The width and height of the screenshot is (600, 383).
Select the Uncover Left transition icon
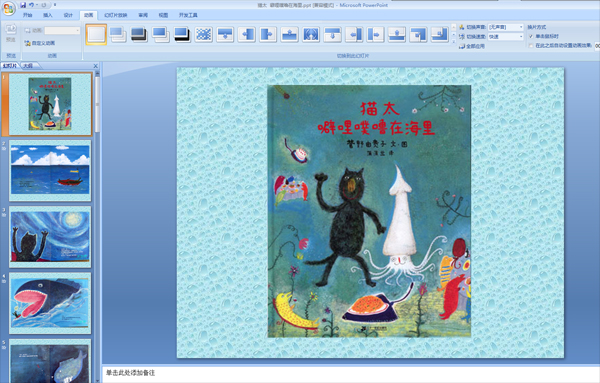[x=354, y=34]
